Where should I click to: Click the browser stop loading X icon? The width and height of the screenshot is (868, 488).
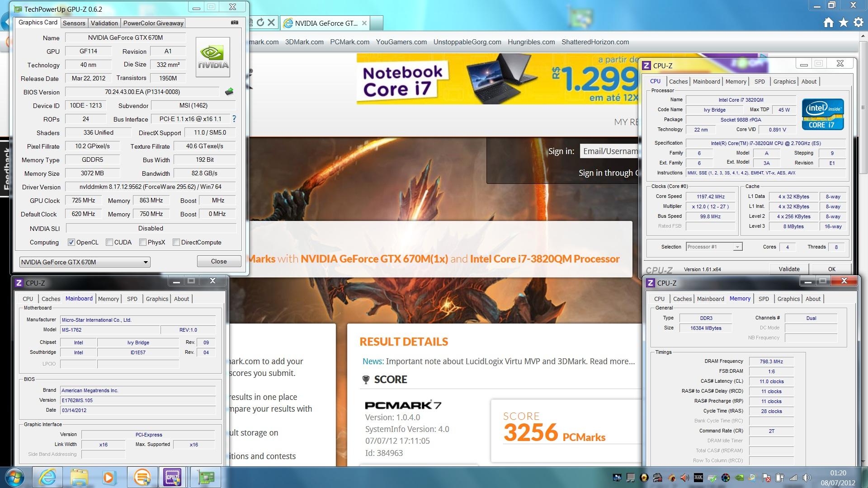coord(271,22)
